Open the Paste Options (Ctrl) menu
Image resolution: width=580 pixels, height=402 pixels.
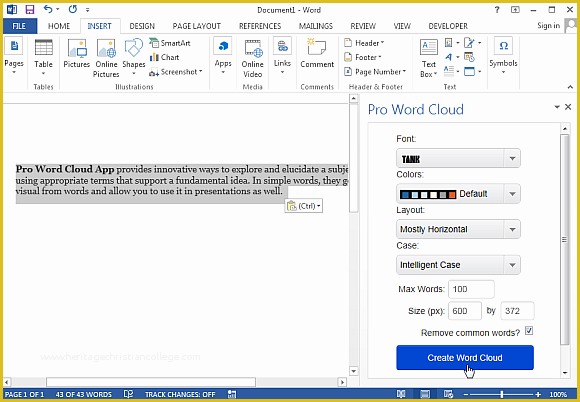pyautogui.click(x=303, y=206)
